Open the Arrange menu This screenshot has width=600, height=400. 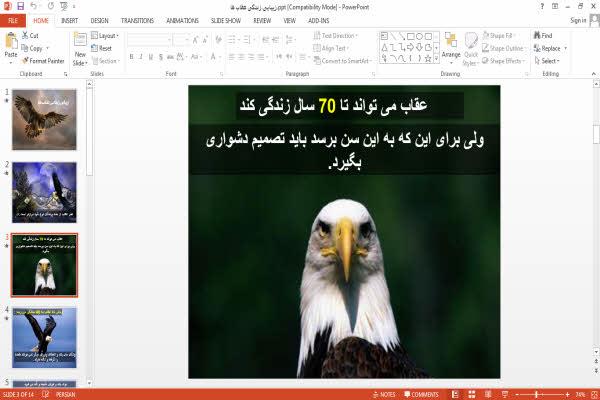point(451,47)
